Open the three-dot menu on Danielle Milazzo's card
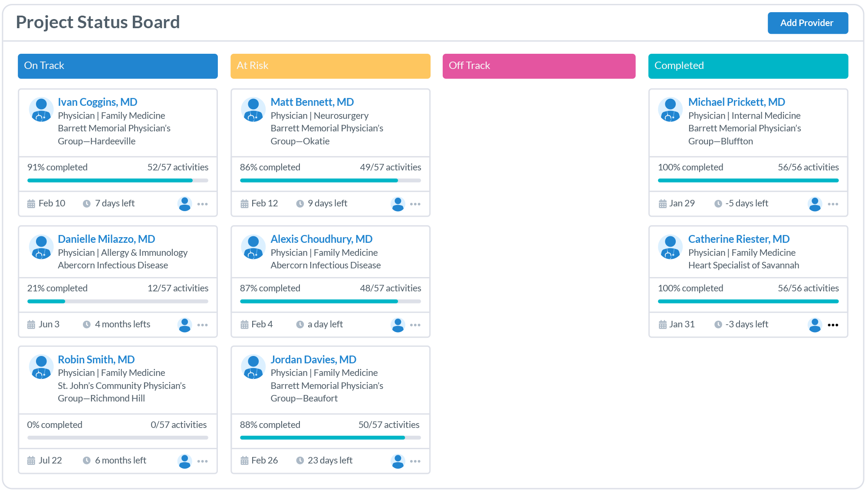 point(202,325)
